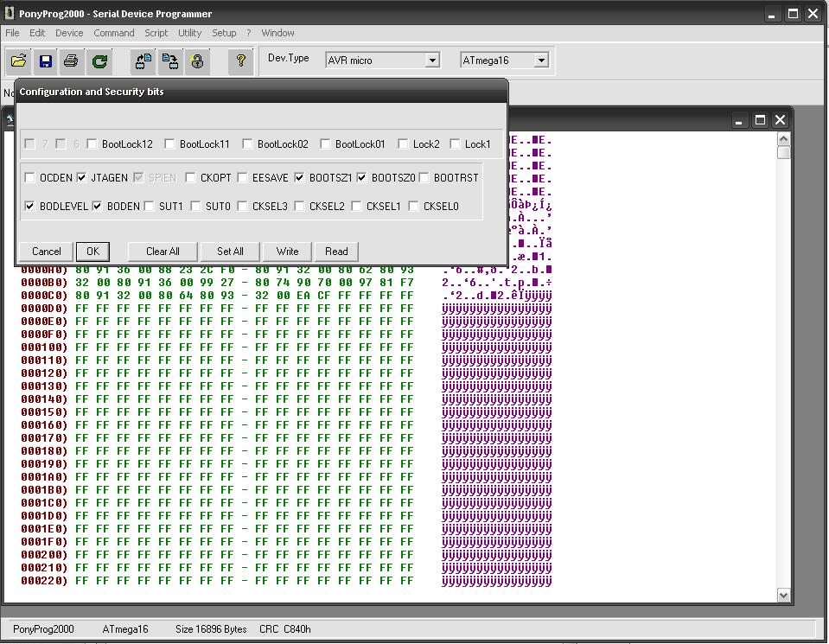Screen dimensions: 829x644
Task: Toggle the OCDEN fuse checkbox
Action: [x=29, y=178]
